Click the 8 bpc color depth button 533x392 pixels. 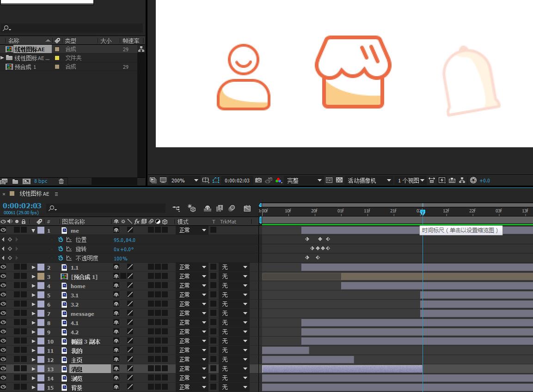point(41,181)
